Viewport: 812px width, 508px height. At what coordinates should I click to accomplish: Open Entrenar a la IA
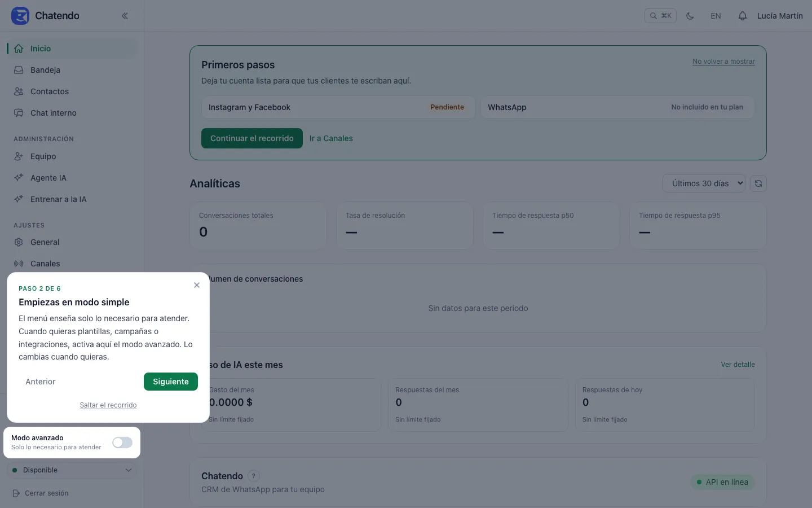[x=72, y=199]
